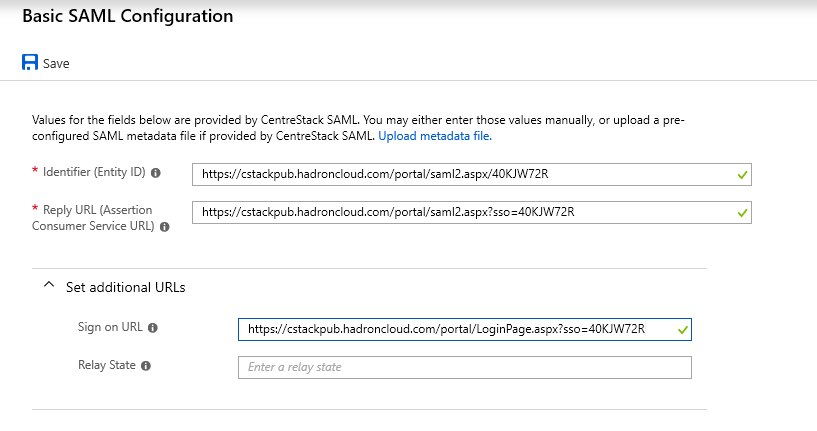Image resolution: width=817 pixels, height=431 pixels.
Task: Click the Relay State info icon
Action: click(146, 366)
